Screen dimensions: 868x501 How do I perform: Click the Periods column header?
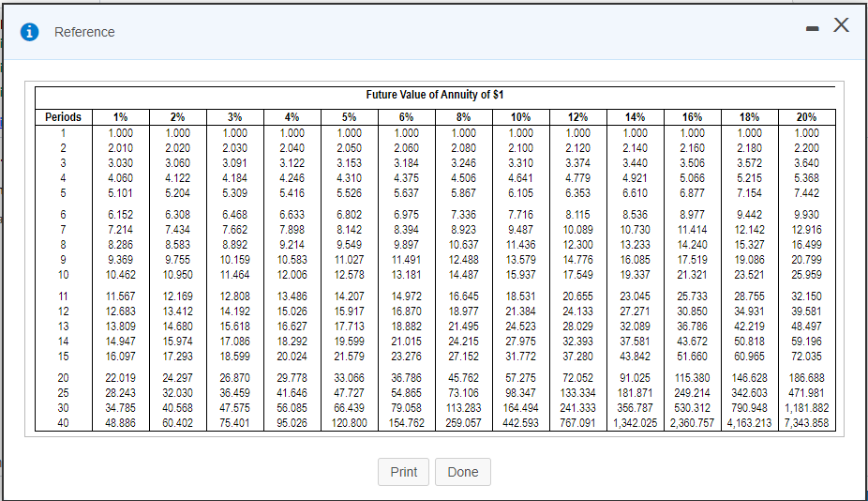point(63,117)
